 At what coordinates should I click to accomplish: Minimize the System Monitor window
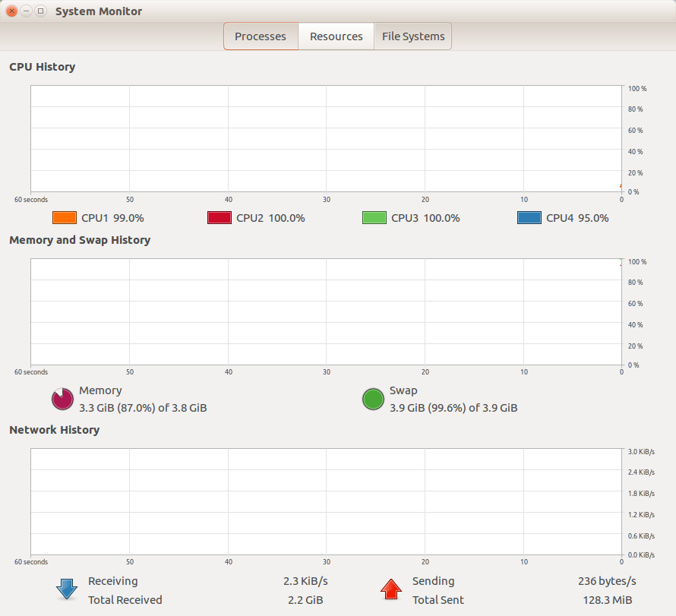pos(26,11)
